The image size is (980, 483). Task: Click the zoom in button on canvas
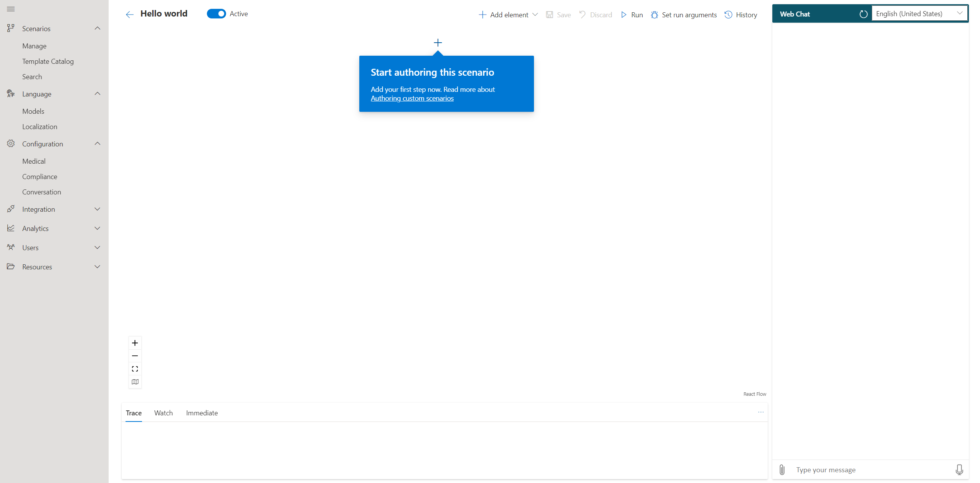click(134, 342)
